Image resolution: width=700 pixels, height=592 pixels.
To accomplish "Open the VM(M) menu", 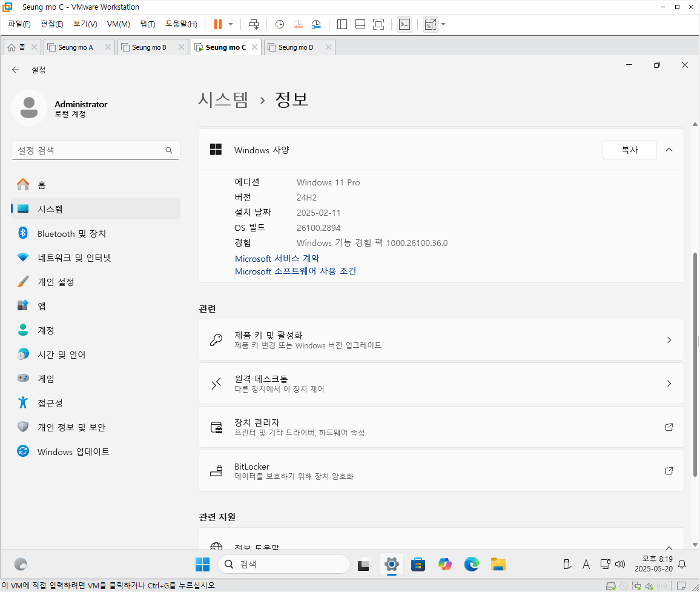I will 118,24.
